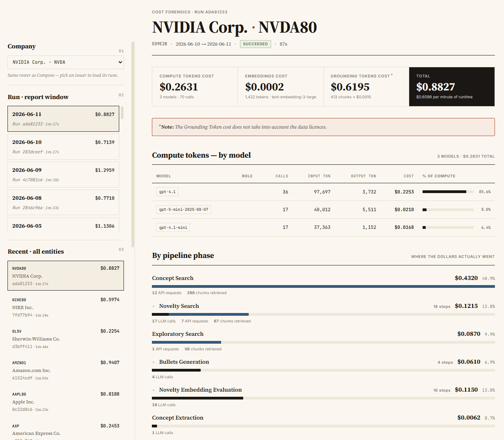Click the grounding token licence note banner

pyautogui.click(x=323, y=127)
